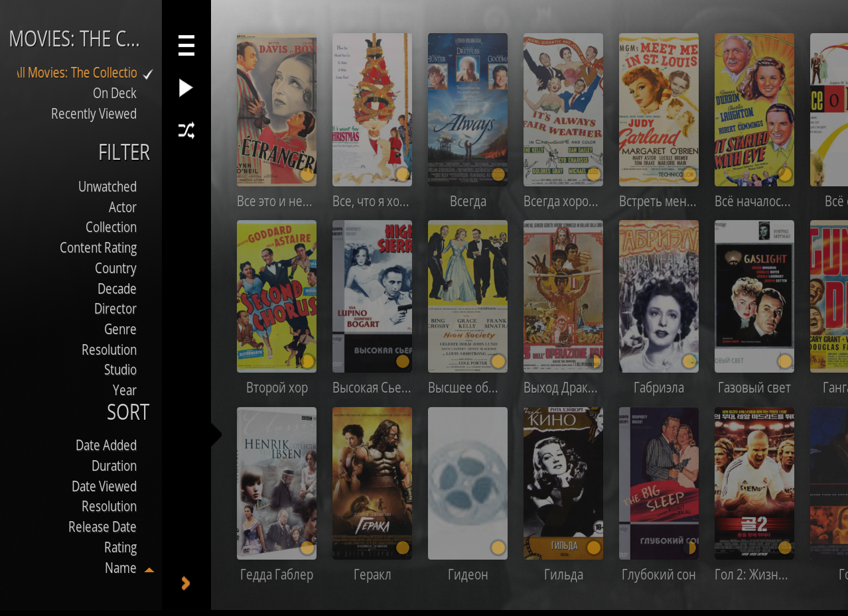The height and width of the screenshot is (616, 848).
Task: Select the Second Chorus poster
Action: [277, 296]
